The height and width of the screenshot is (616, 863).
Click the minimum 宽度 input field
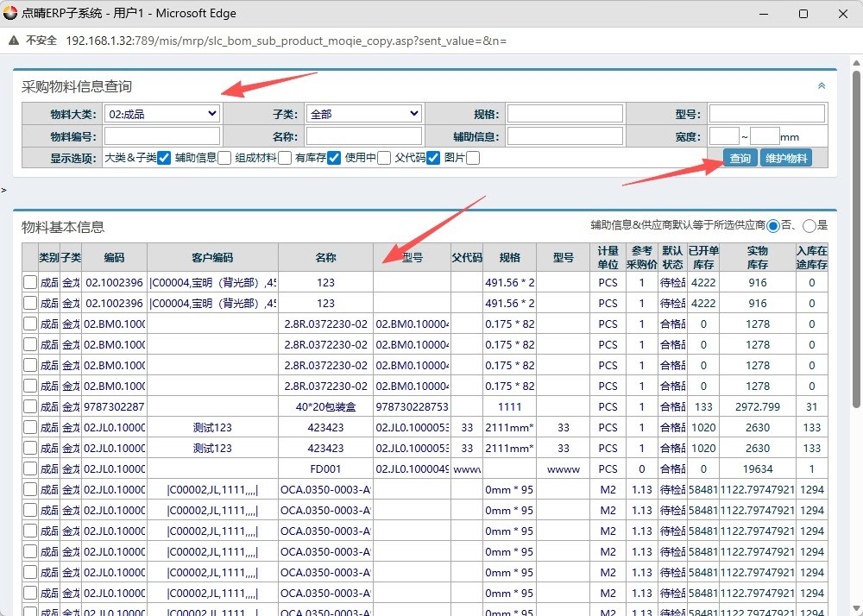(x=724, y=135)
